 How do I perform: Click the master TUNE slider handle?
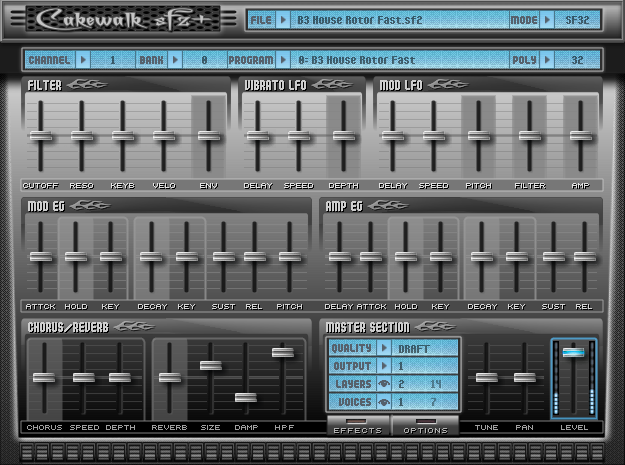pos(487,378)
